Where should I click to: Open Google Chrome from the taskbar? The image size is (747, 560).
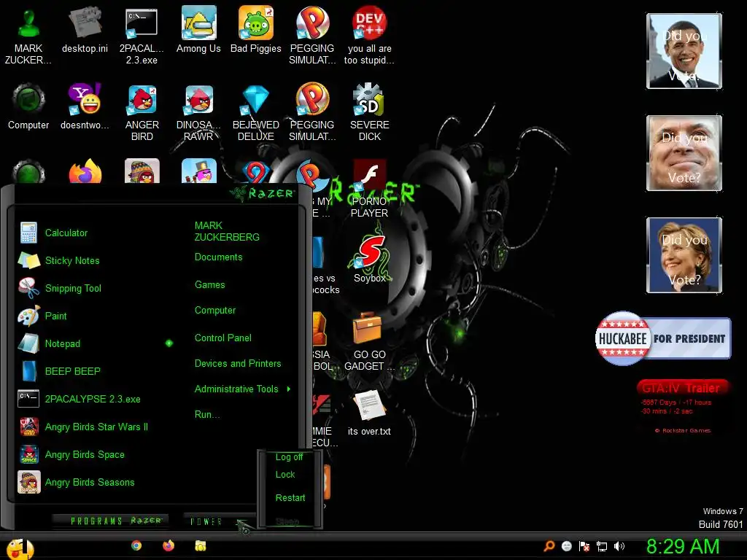pos(136,545)
